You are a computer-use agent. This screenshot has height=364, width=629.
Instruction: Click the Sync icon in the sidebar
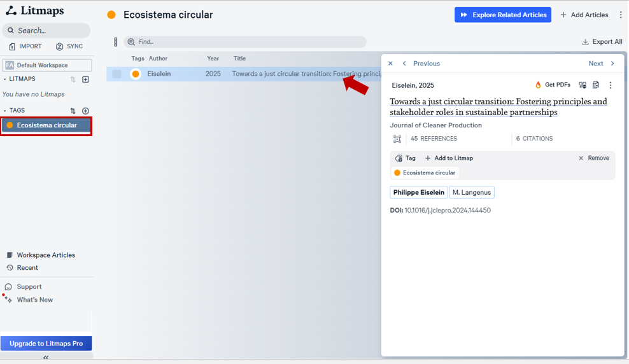coord(59,46)
